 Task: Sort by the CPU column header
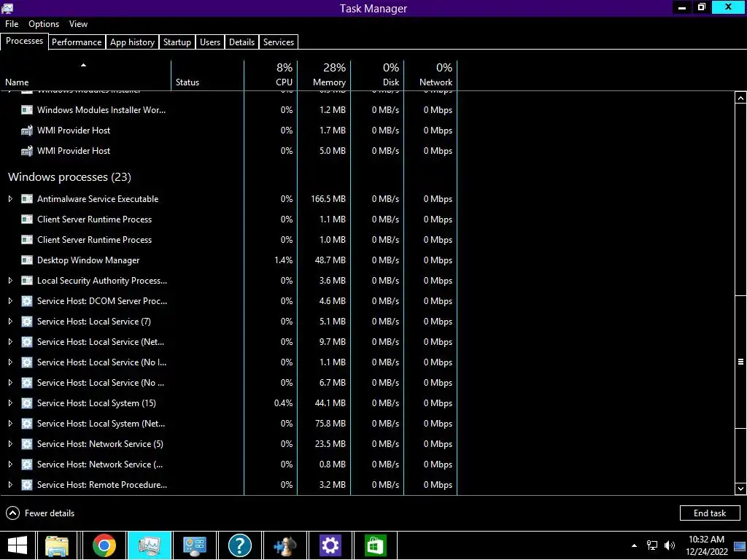point(271,75)
